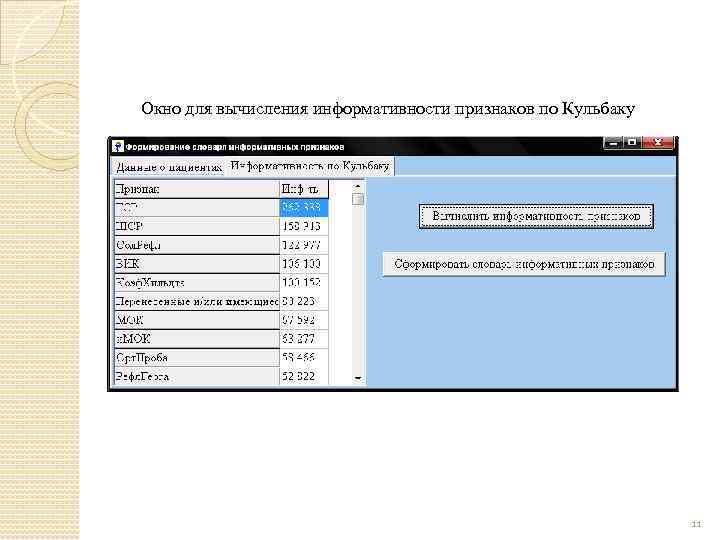This screenshot has height=540, width=720.
Task: Switch to 'Информативность по Кульбаку' tab
Action: point(310,166)
